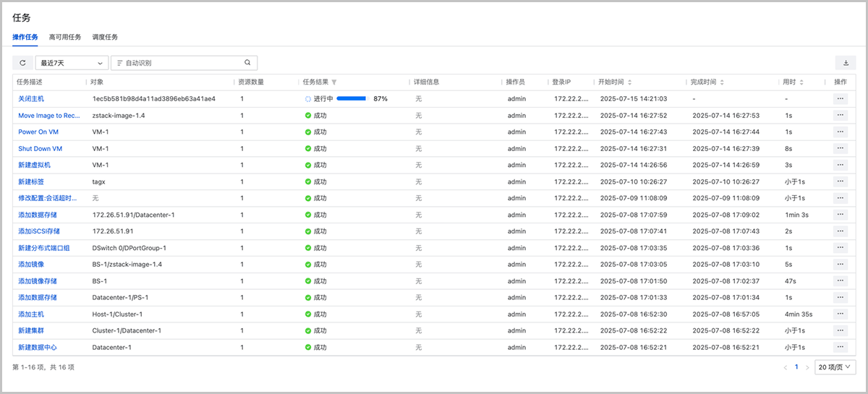
Task: Expand the 20 项/页 page size dropdown
Action: (835, 367)
